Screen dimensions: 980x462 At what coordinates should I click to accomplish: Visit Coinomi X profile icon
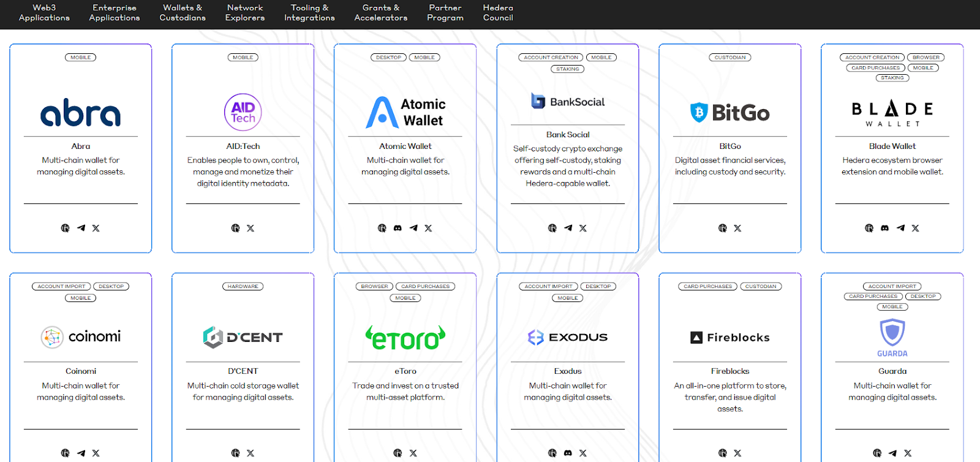96,453
